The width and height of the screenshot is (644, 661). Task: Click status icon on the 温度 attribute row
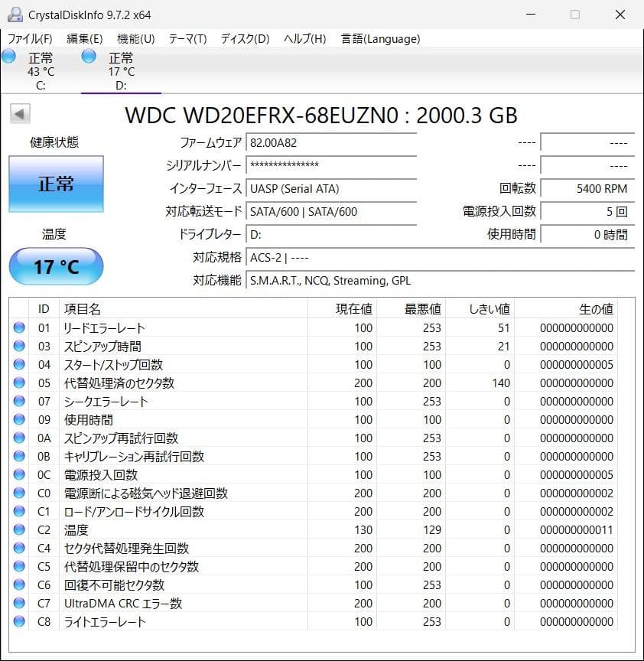click(x=19, y=529)
